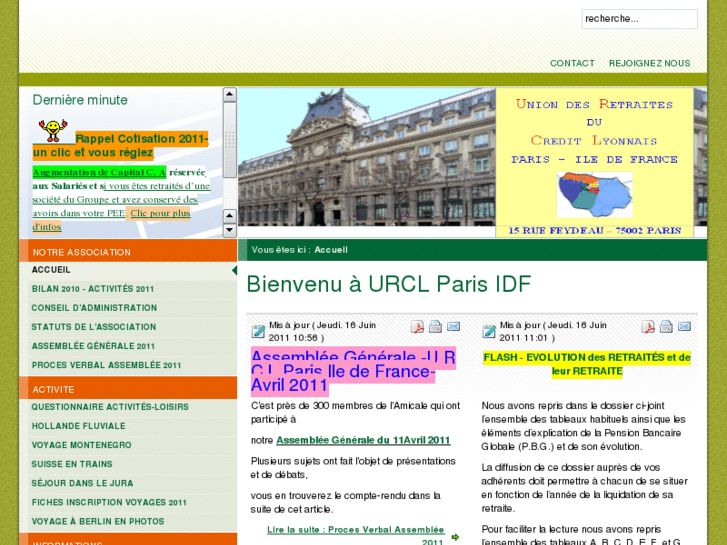The height and width of the screenshot is (545, 727).
Task: Click the Ile de France map image
Action: tap(594, 195)
